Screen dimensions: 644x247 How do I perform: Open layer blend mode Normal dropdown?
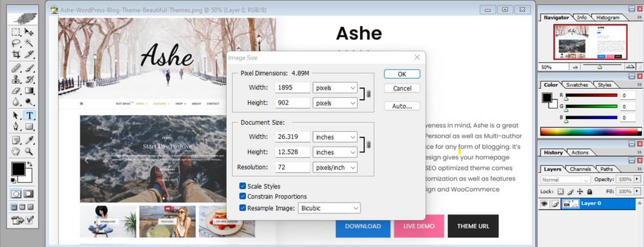[565, 179]
